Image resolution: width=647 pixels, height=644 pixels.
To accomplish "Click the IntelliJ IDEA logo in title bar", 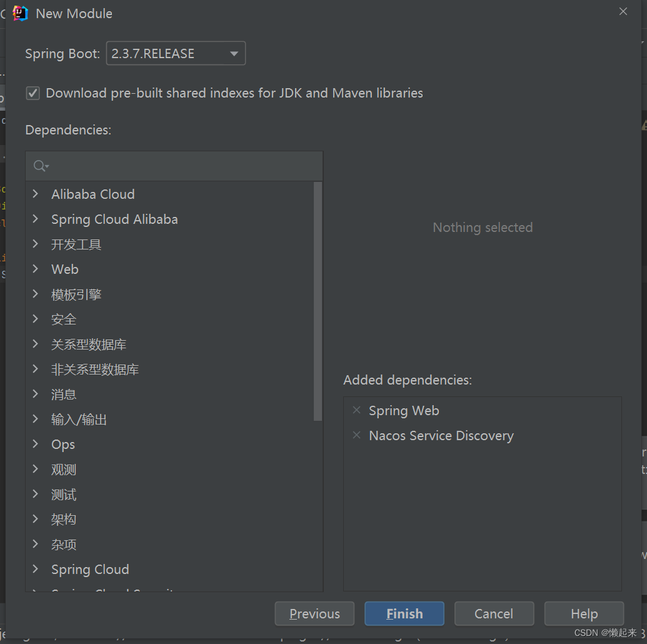I will pos(20,13).
